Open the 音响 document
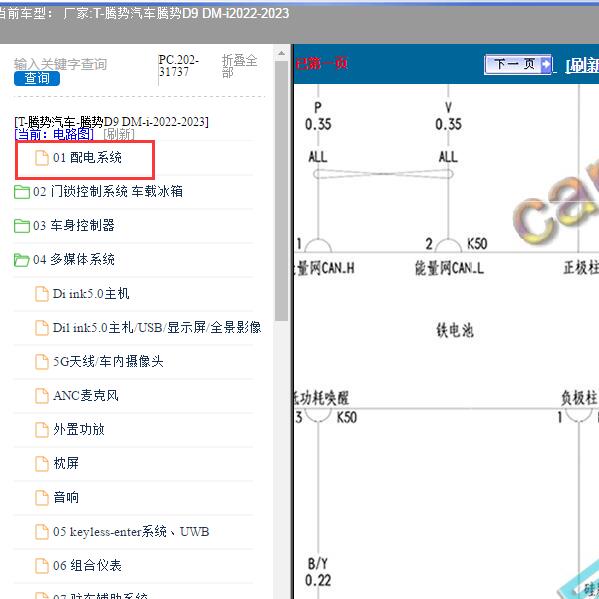Screen dimensions: 599x599 (66, 497)
